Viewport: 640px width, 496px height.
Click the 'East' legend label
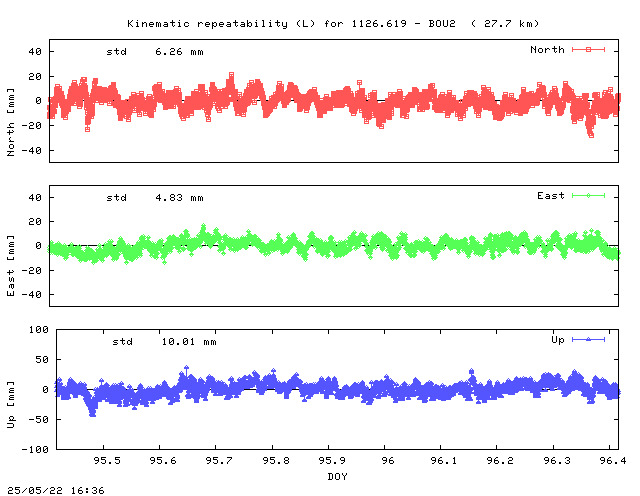(x=551, y=196)
